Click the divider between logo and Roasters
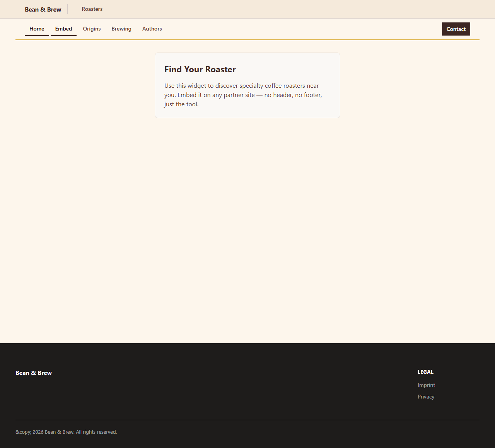495x448 pixels. 68,9
